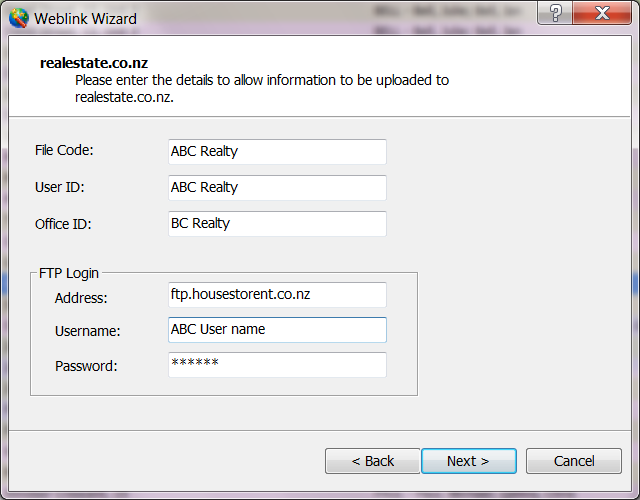The width and height of the screenshot is (640, 500).
Task: Cancel the wizard
Action: coord(574,461)
